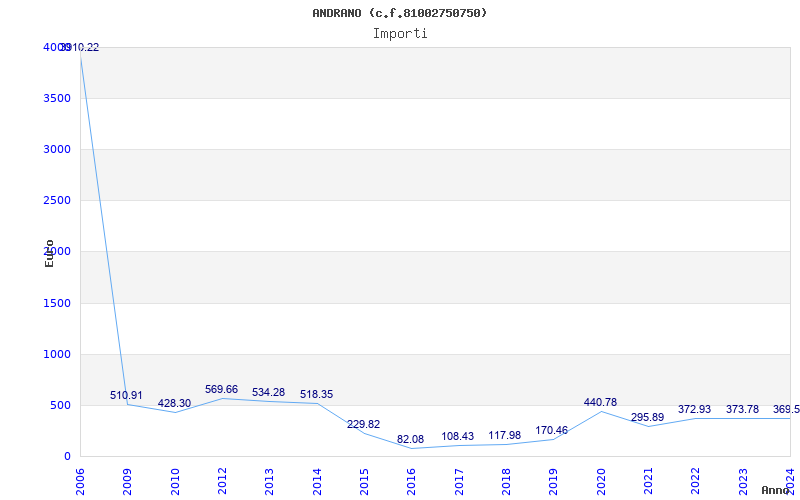Select the 3000 y-axis tick label
The image size is (800, 500).
(x=57, y=149)
